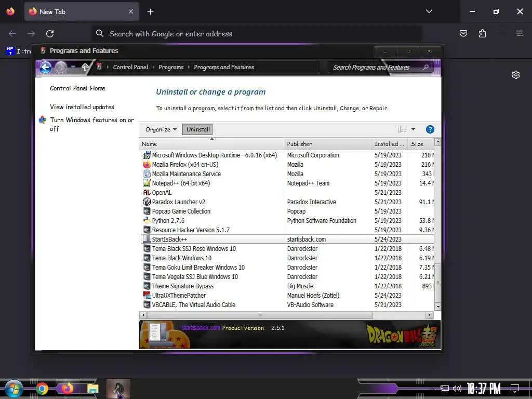Reload the Firefox page
Image resolution: width=532 pixels, height=399 pixels.
pyautogui.click(x=50, y=34)
